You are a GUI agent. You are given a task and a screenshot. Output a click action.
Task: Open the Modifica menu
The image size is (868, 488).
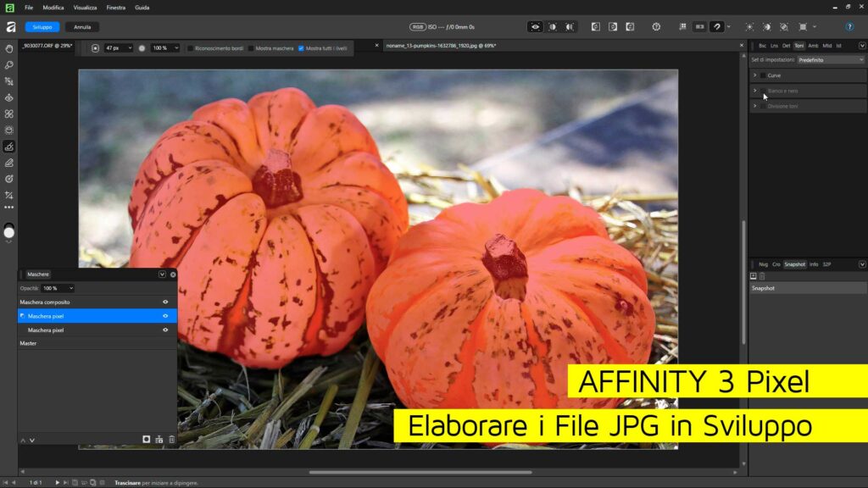(53, 8)
